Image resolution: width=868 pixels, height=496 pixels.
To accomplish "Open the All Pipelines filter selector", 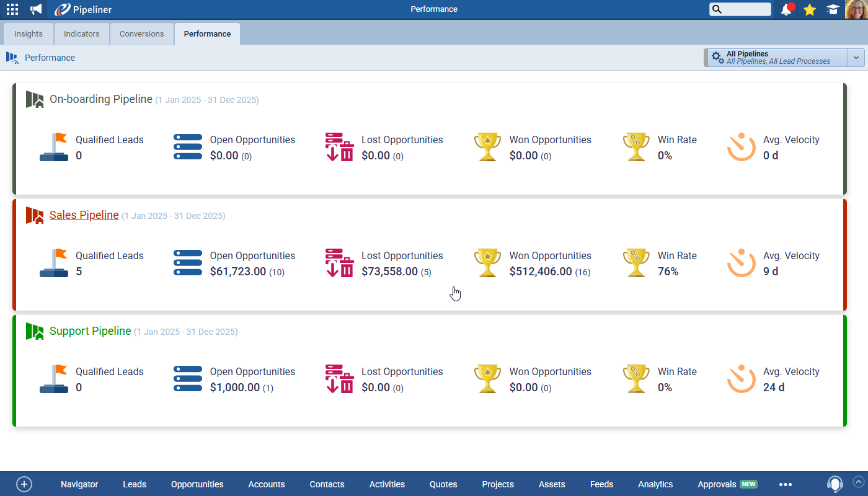I will (x=777, y=58).
